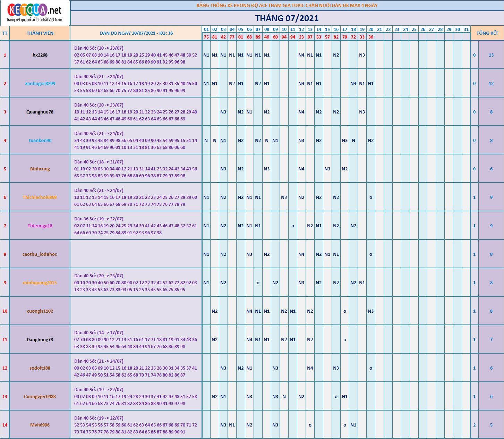This screenshot has width=504, height=439.
Task: Click the empty number-set cell for caothu_lodehoc
Action: pos(136,254)
